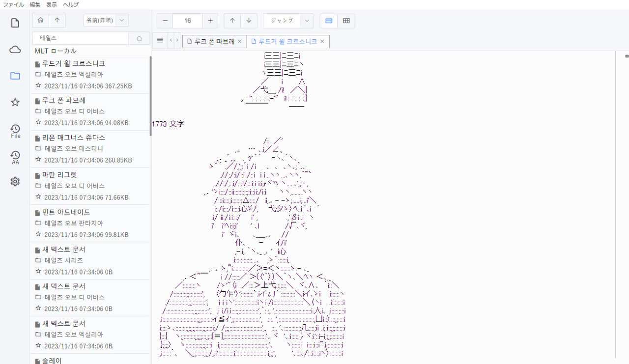Open the ジャンプ dropdown arrow

point(307,21)
